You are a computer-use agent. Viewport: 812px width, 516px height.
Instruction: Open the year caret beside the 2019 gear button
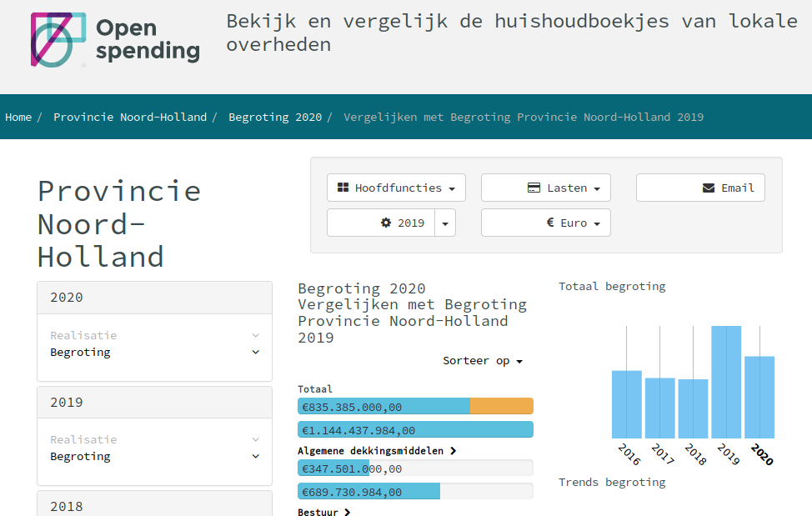[x=445, y=223]
